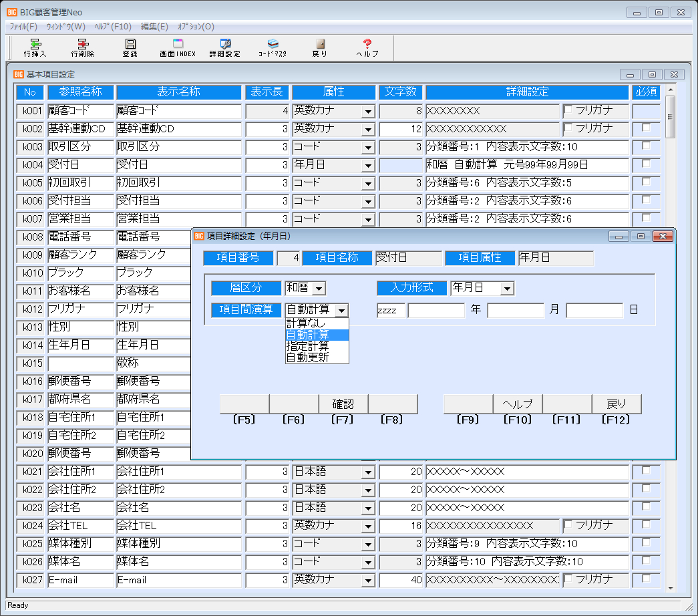
Task: Click the ヘルプ button above [F10]
Action: (x=518, y=404)
